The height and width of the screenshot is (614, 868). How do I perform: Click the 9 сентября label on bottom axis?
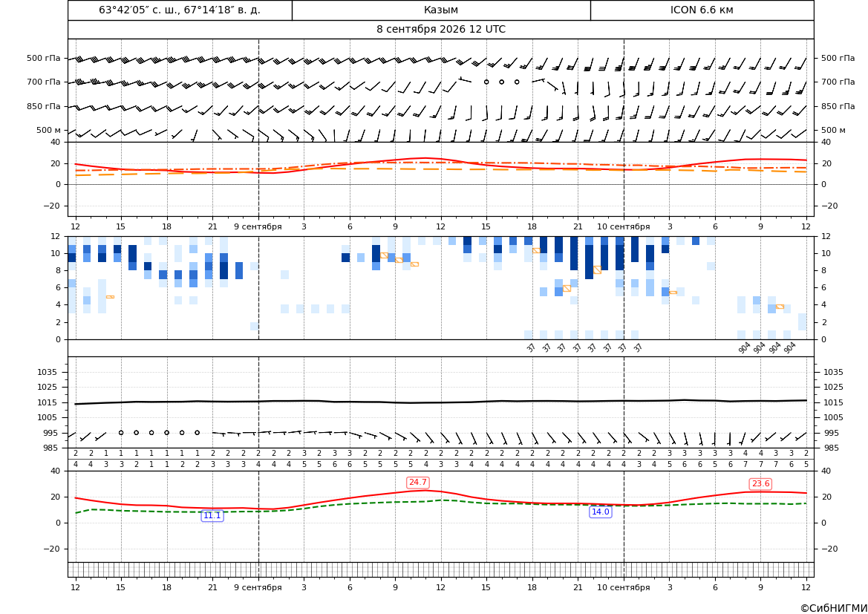258,587
